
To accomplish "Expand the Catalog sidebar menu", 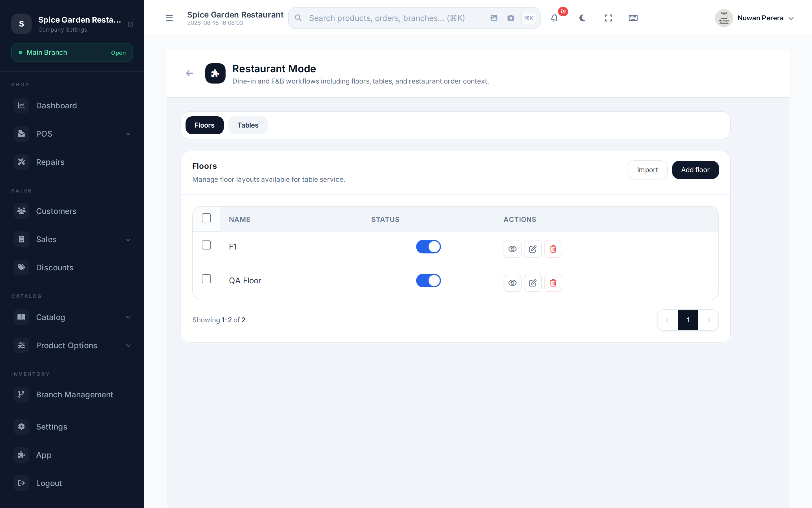I will (72, 317).
